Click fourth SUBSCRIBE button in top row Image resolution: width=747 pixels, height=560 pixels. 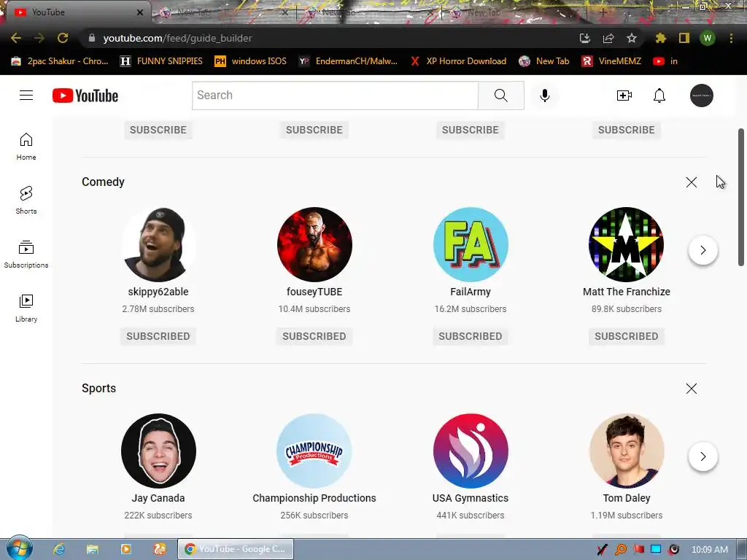tap(627, 130)
